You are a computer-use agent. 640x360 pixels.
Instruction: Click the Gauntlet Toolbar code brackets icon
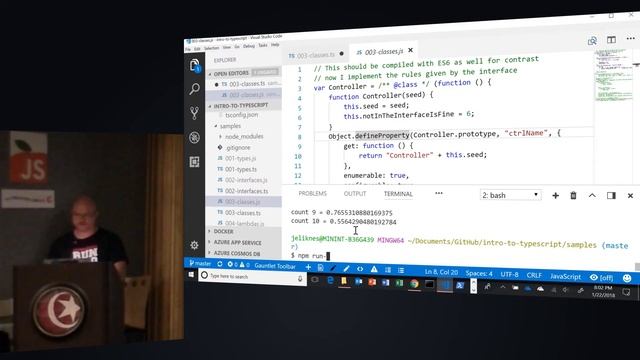tap(360, 269)
